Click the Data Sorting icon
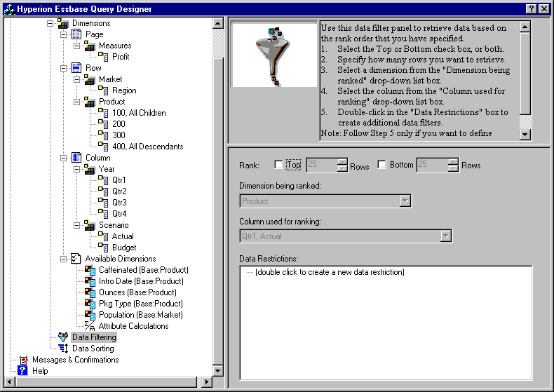Image resolution: width=554 pixels, height=392 pixels. [x=63, y=349]
